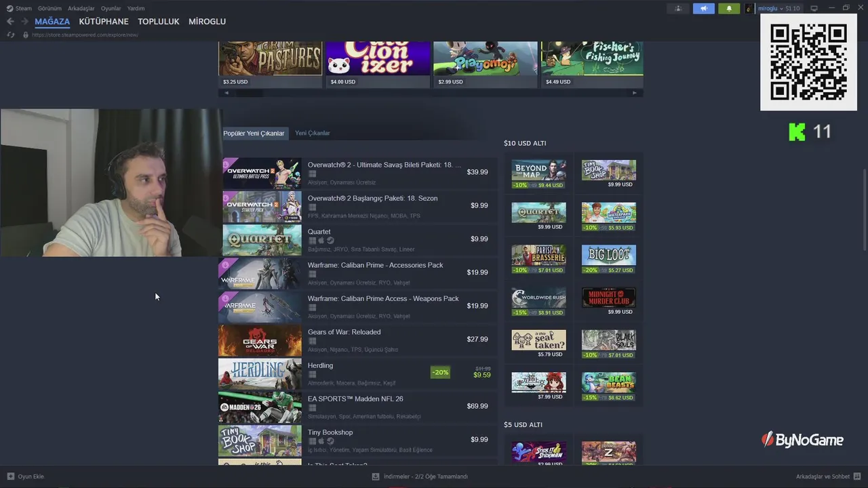Switch to the TOPLULUK section
This screenshot has height=488, width=868.
click(x=159, y=22)
